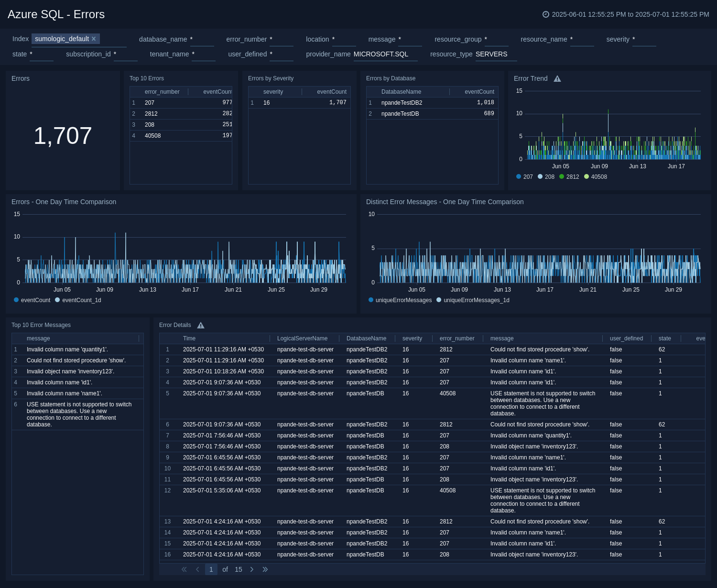Viewport: 717px width, 588px height.
Task: Sort Error Details by state column
Action: [665, 338]
